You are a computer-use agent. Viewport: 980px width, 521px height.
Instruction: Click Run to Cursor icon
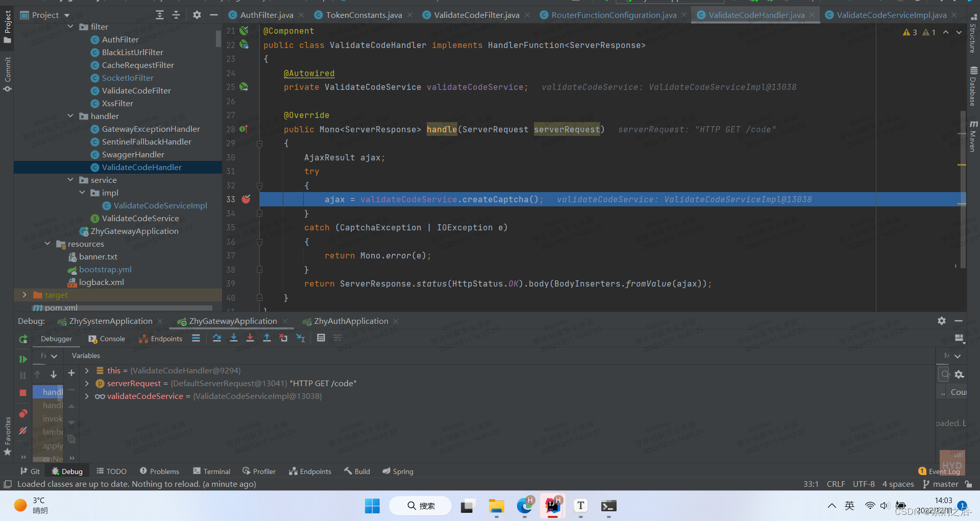(301, 338)
